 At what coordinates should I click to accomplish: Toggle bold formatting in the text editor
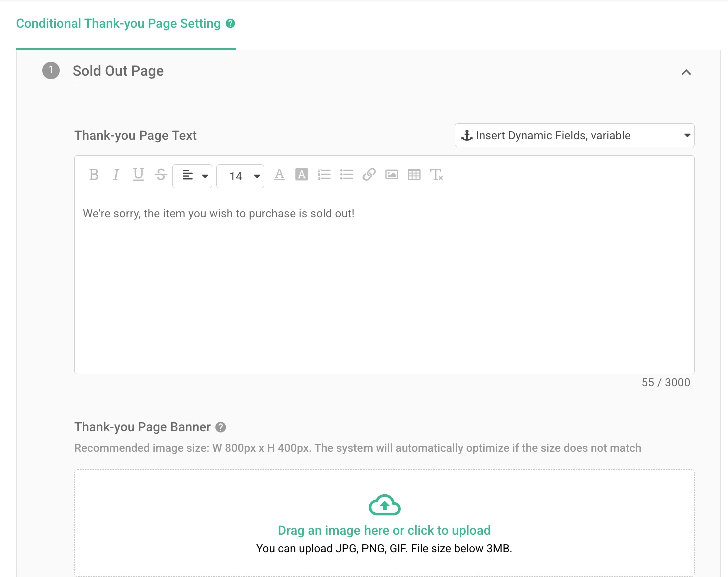point(93,175)
